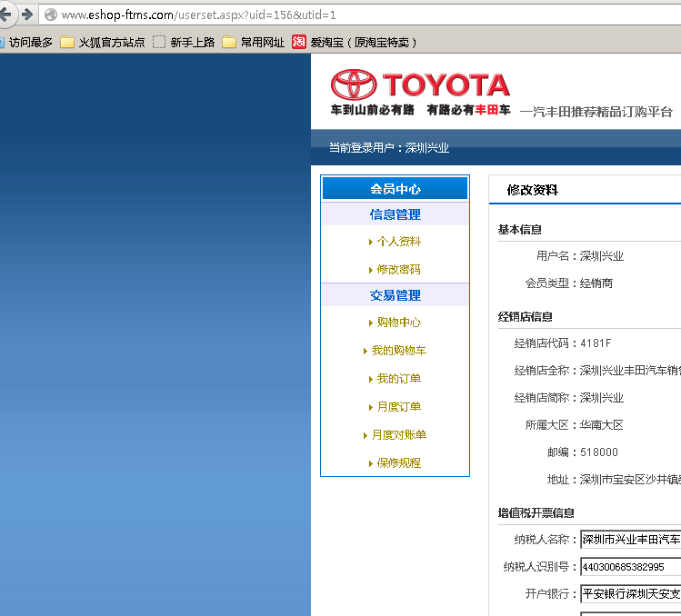The width and height of the screenshot is (681, 616).
Task: Click the 经销店信息 section heading
Action: 526,317
